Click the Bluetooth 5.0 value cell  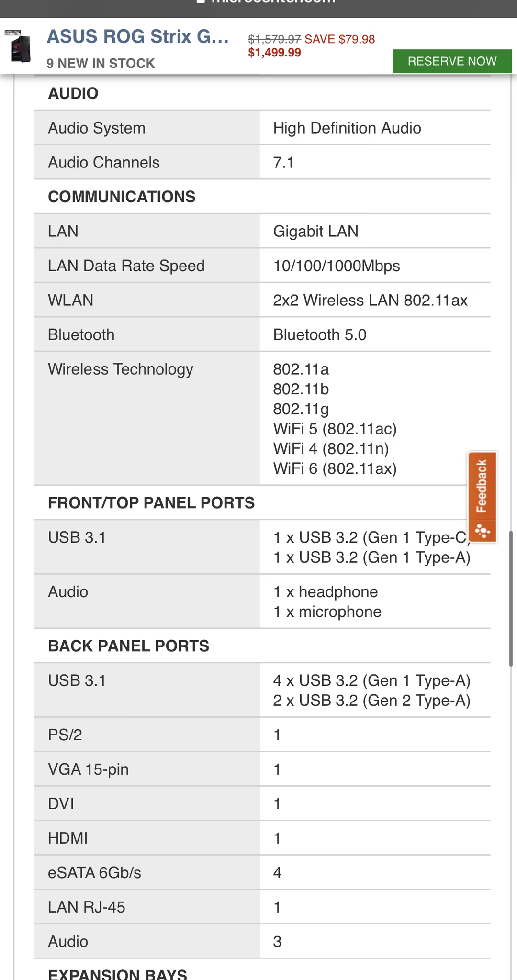pyautogui.click(x=375, y=334)
